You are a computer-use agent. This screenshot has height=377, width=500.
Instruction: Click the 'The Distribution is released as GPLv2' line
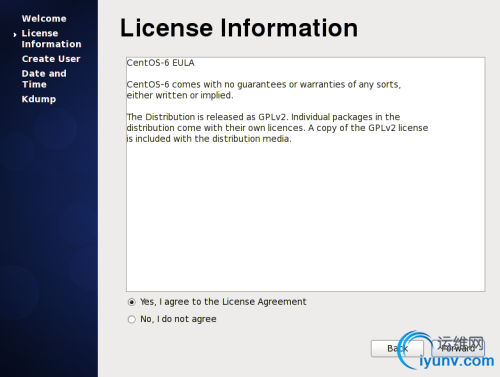(x=263, y=117)
